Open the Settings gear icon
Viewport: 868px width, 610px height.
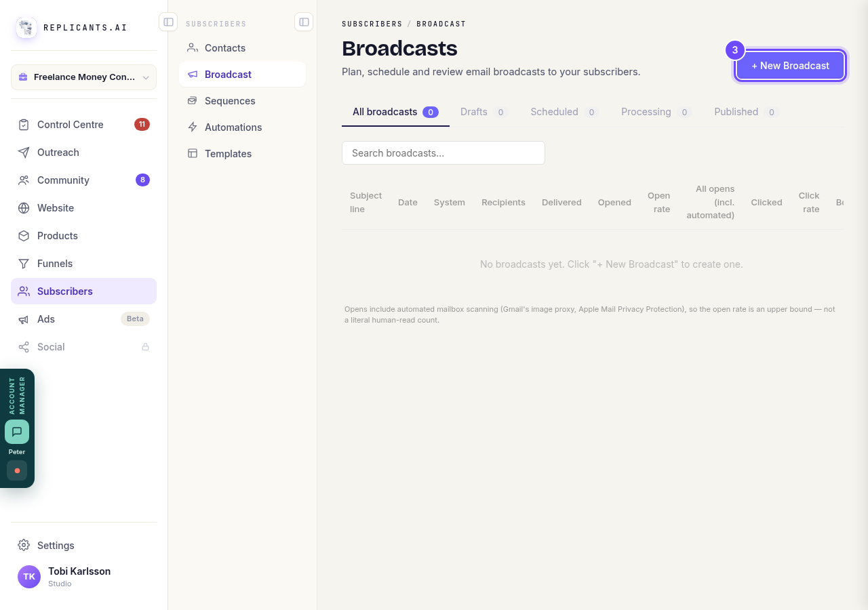[24, 546]
